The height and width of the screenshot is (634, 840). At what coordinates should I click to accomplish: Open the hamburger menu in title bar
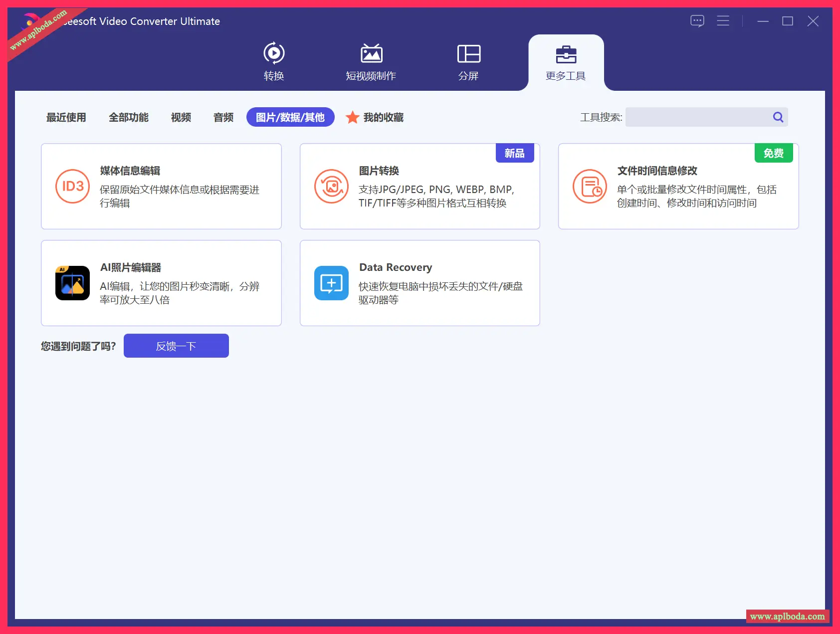pyautogui.click(x=723, y=21)
